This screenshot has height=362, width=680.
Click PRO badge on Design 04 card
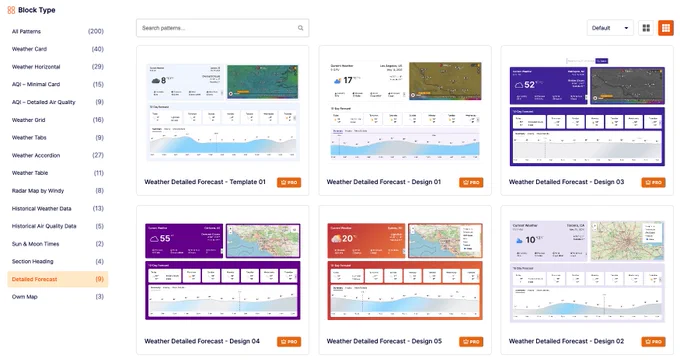[289, 342]
